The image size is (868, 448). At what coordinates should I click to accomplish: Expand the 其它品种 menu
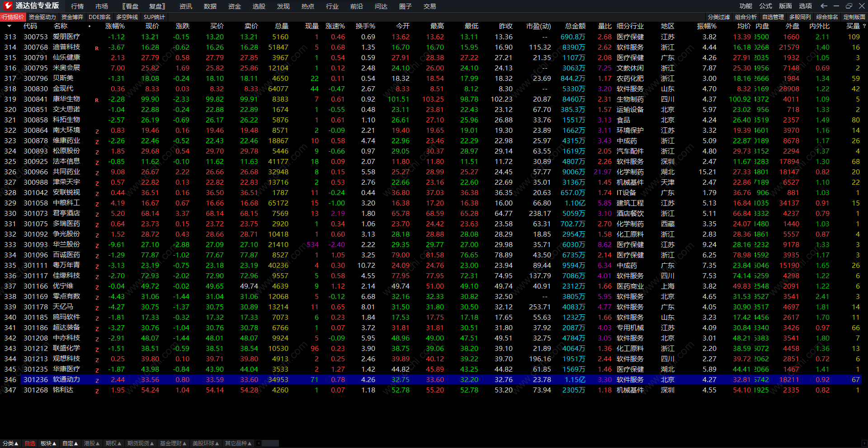click(x=238, y=443)
